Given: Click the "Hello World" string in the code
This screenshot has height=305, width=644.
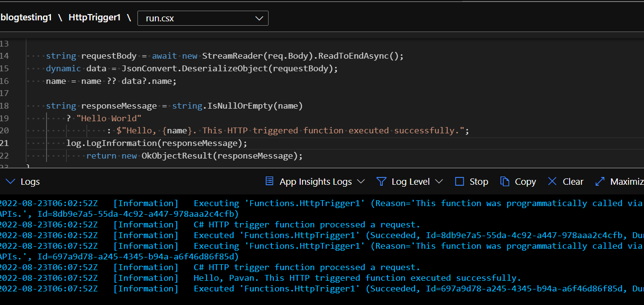Looking at the screenshot, I should 109,118.
